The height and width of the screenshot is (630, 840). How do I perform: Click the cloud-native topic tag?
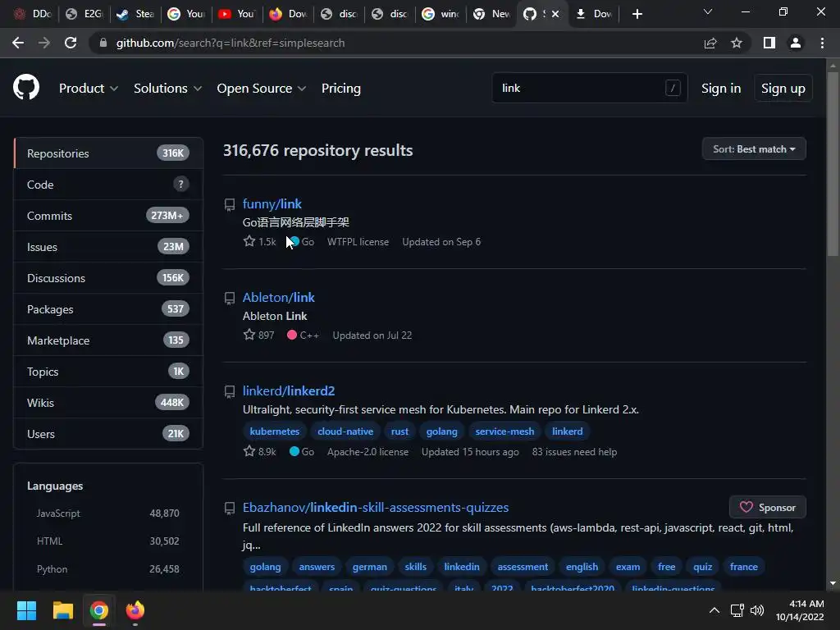(345, 431)
